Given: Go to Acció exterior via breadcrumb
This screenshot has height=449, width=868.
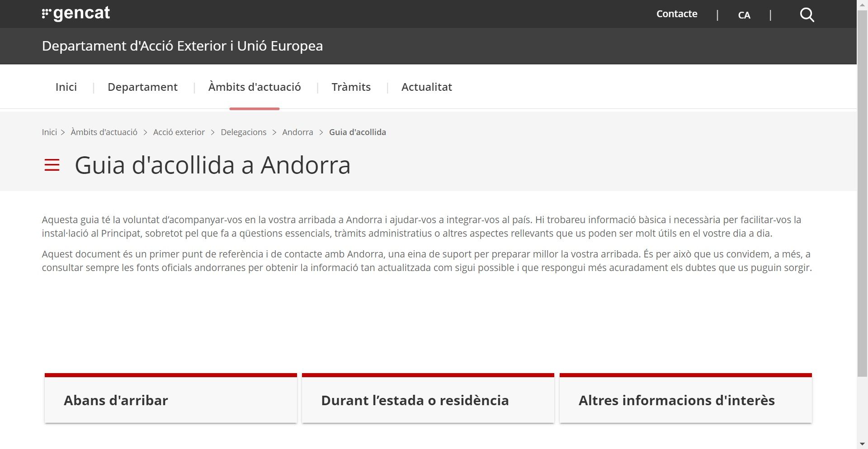Looking at the screenshot, I should pyautogui.click(x=179, y=132).
